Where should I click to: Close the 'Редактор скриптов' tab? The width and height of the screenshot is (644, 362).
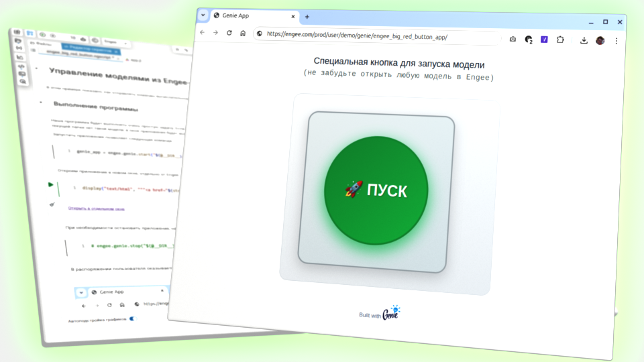tap(116, 52)
